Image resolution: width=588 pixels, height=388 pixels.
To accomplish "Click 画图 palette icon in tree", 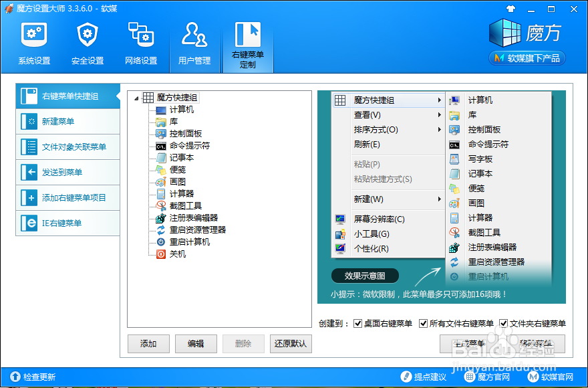I will point(161,182).
